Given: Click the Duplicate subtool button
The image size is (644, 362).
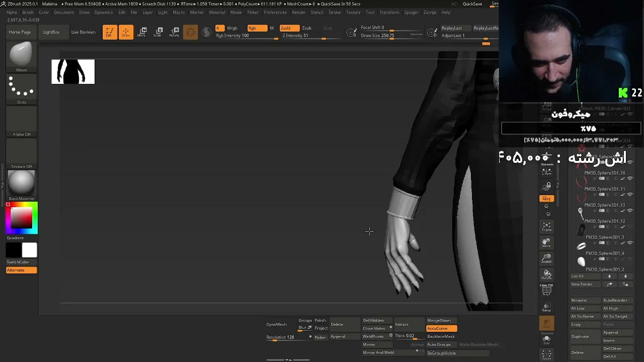Looking at the screenshot, I should 580,336.
